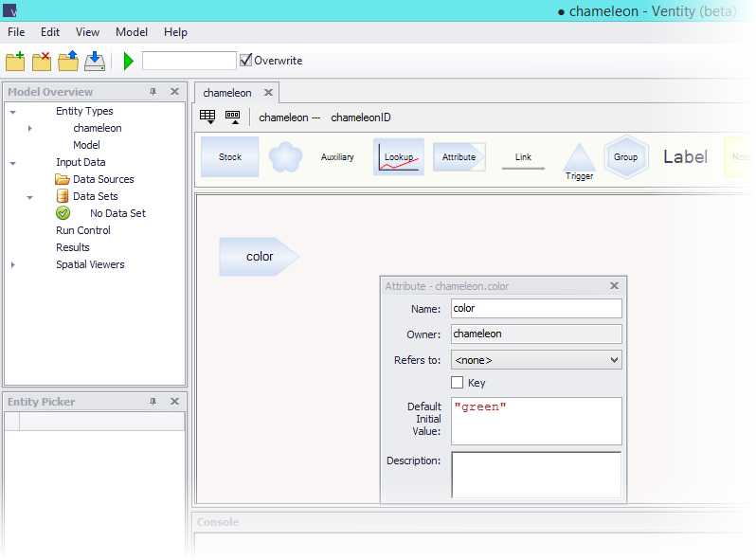Collapse the Input Data tree node
This screenshot has width=756, height=560.
(13, 164)
